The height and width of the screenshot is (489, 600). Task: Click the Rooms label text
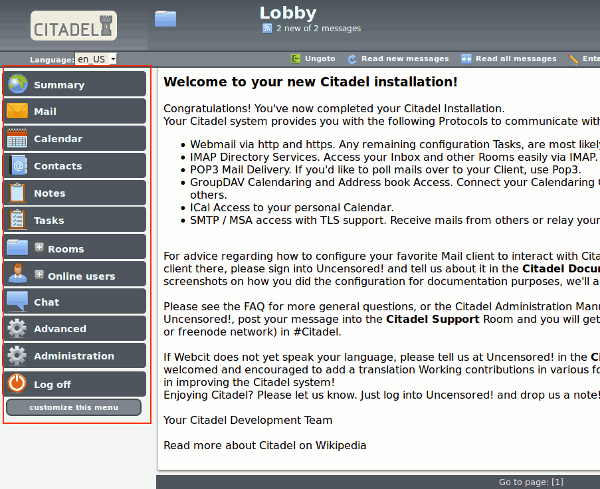(66, 249)
